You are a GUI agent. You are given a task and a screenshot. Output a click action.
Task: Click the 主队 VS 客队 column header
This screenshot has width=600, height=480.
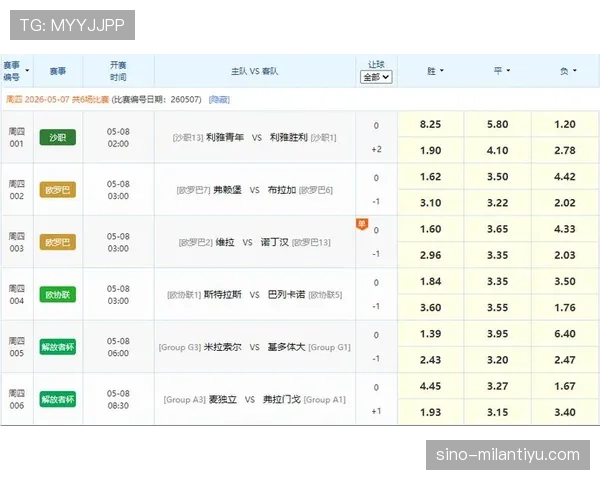pyautogui.click(x=254, y=71)
